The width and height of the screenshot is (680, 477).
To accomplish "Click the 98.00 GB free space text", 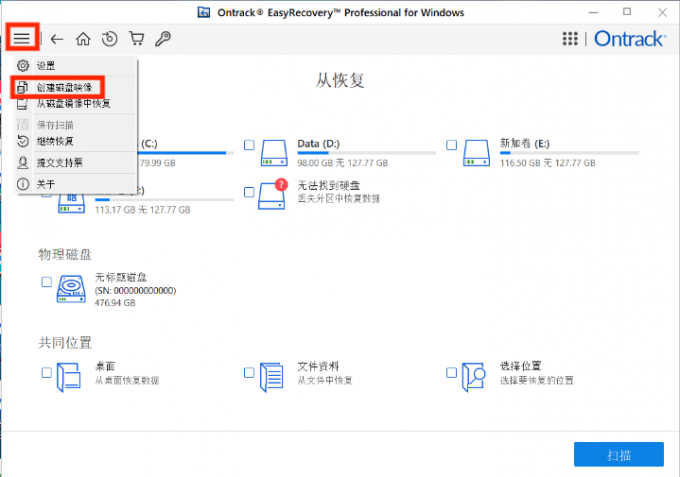I will pyautogui.click(x=343, y=163).
